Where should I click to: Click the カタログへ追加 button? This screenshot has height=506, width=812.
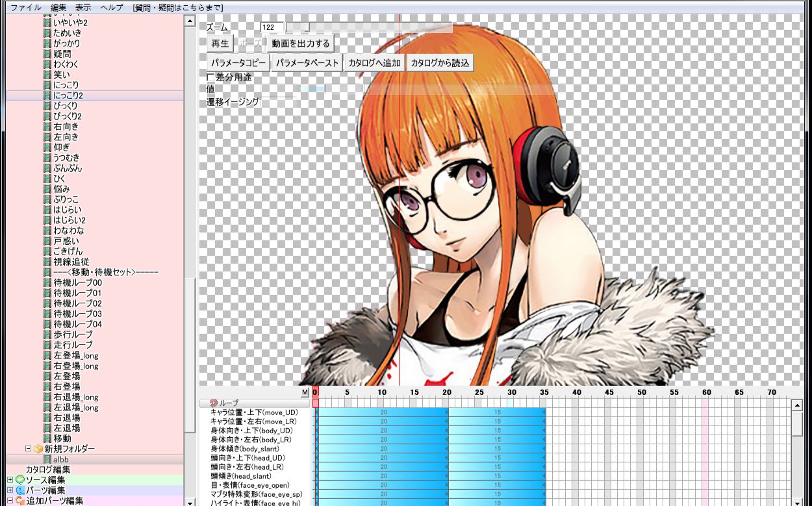coord(374,63)
